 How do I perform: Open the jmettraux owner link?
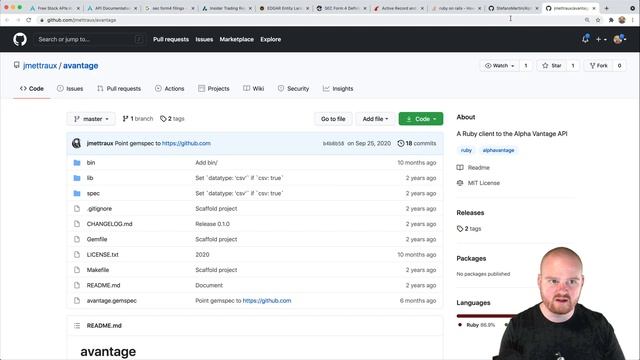point(40,66)
